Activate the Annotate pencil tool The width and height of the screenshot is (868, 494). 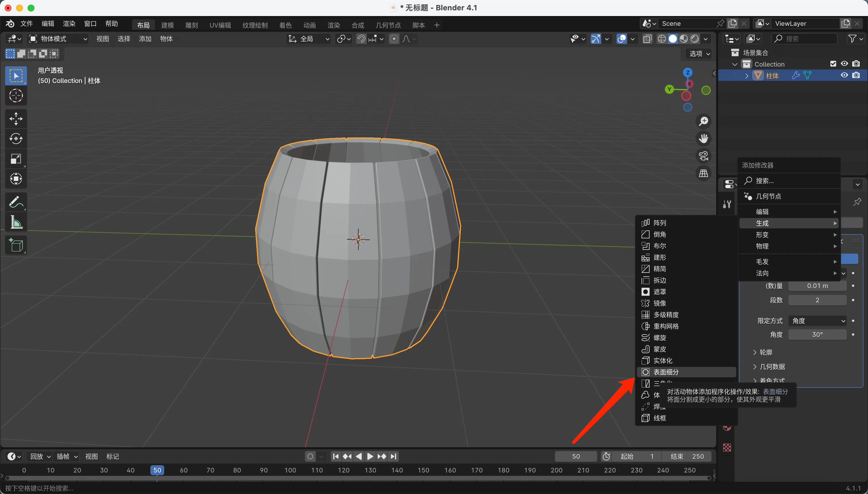tap(16, 202)
